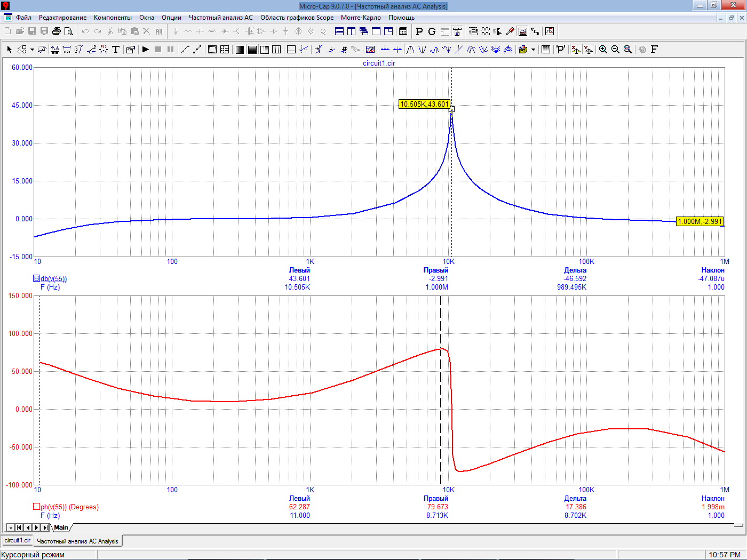Open the Компоненты menu
The width and height of the screenshot is (747, 560).
(x=113, y=18)
